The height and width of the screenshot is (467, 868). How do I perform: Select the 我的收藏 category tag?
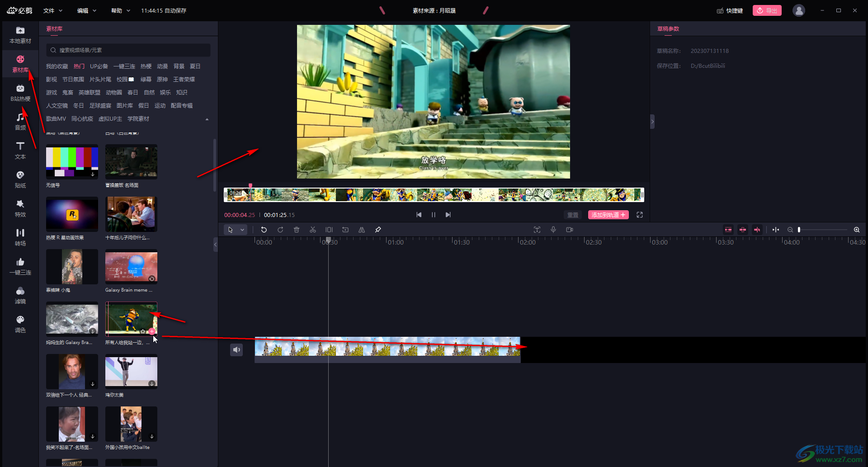[x=57, y=66]
